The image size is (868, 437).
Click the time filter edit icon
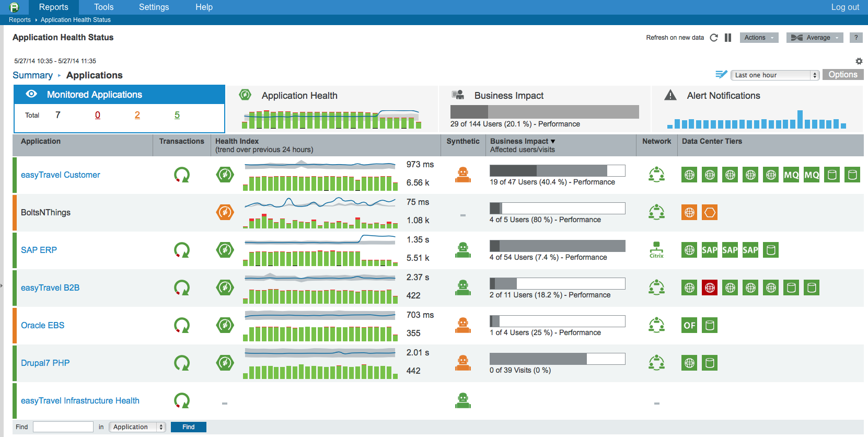(721, 75)
